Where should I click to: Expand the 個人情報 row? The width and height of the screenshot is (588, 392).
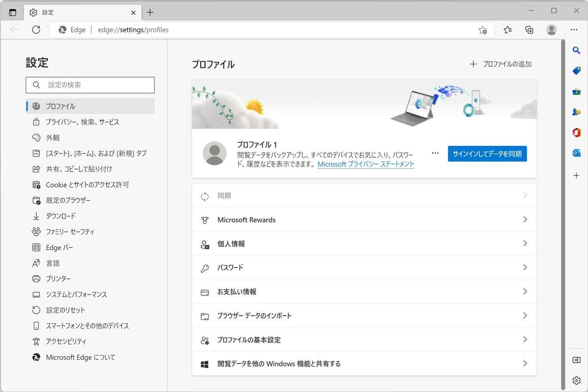coord(364,244)
